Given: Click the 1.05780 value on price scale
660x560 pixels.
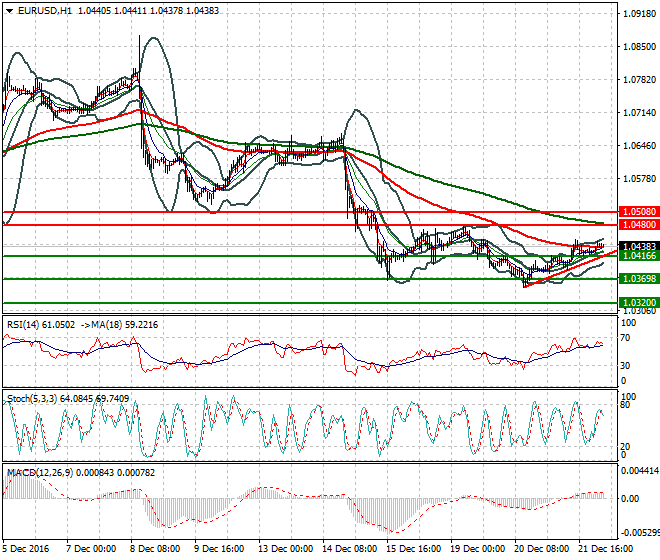Looking at the screenshot, I should click(x=637, y=179).
